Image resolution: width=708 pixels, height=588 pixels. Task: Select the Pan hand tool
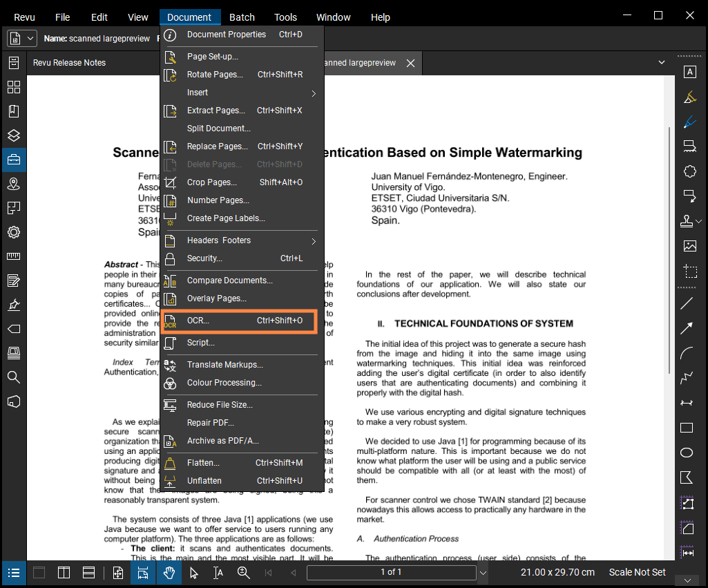[x=168, y=572]
